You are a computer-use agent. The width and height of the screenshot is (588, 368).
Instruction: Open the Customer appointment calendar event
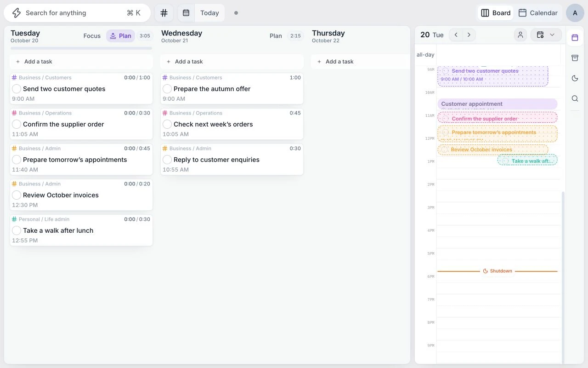[x=498, y=104]
